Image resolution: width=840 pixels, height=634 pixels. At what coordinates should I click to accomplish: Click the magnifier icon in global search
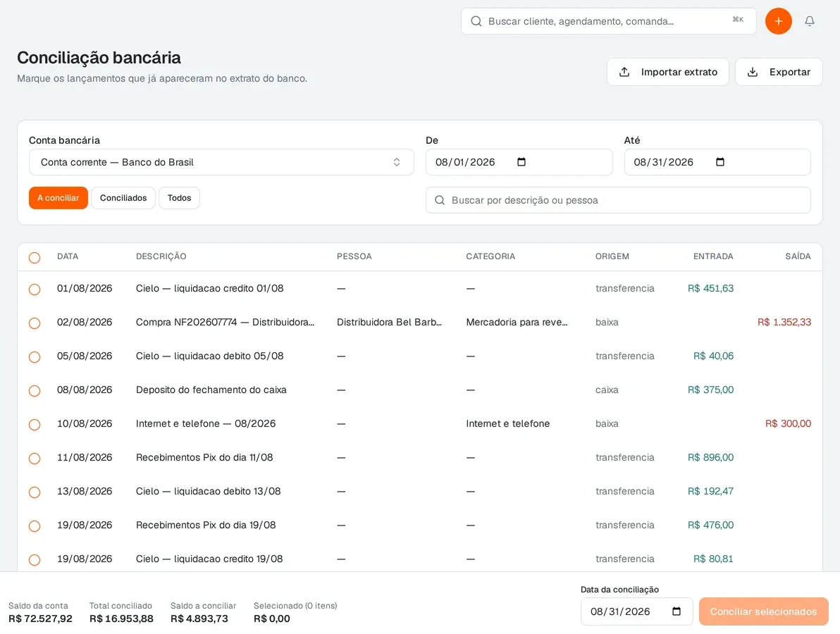click(x=476, y=21)
